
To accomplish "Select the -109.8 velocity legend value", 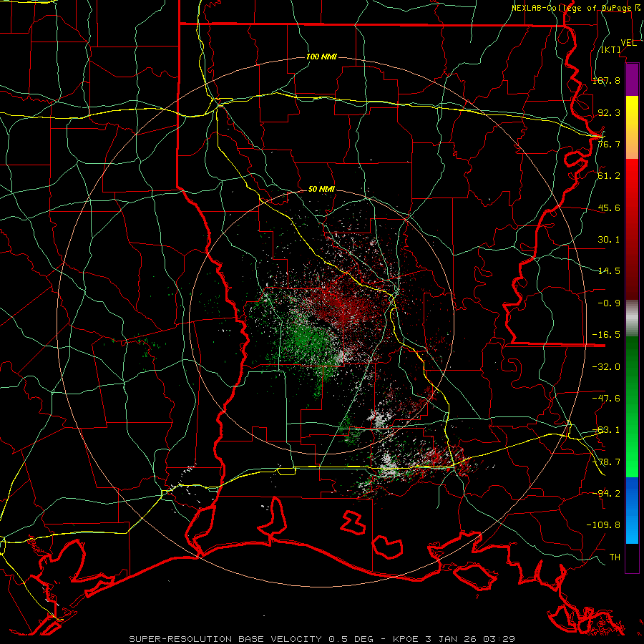I will click(603, 525).
